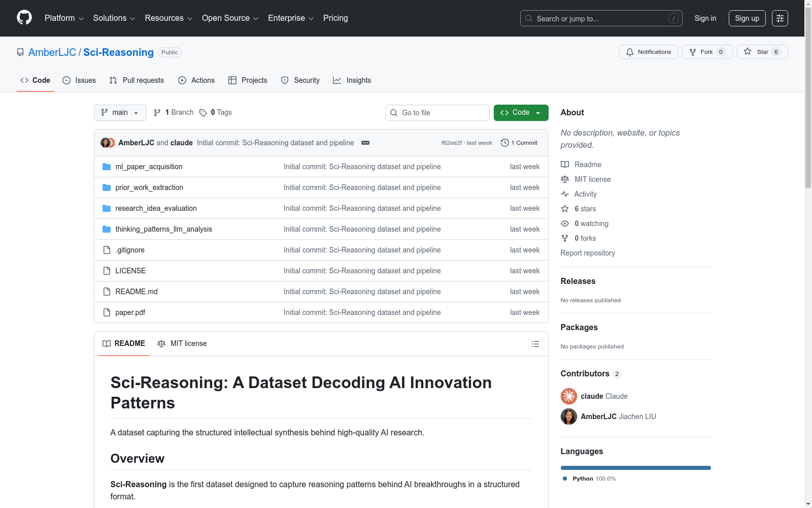The width and height of the screenshot is (812, 508).
Task: Click the Notifications bell button
Action: click(649, 52)
